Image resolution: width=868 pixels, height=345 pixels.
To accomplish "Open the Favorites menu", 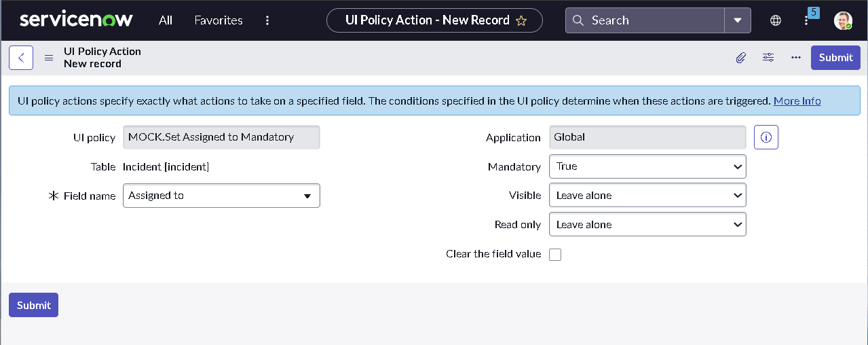I will click(219, 20).
